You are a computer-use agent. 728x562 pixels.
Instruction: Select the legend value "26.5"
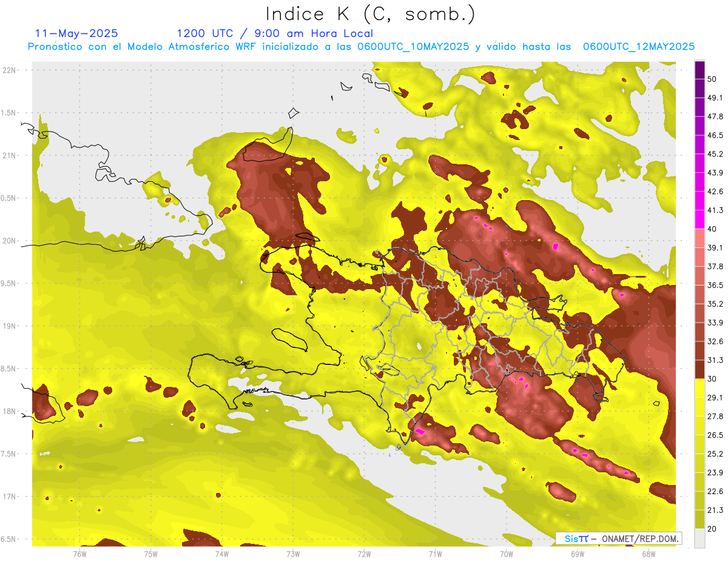click(715, 435)
